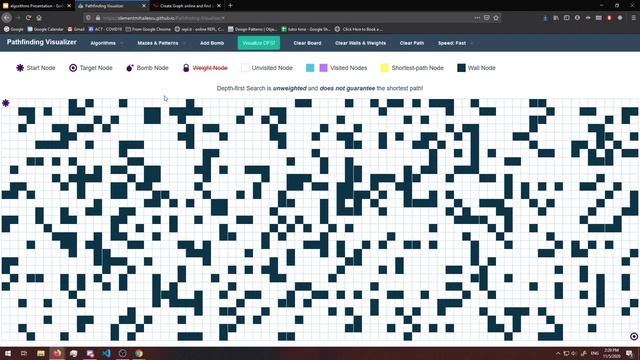
Task: Click the target node on the grid
Action: pos(634,336)
